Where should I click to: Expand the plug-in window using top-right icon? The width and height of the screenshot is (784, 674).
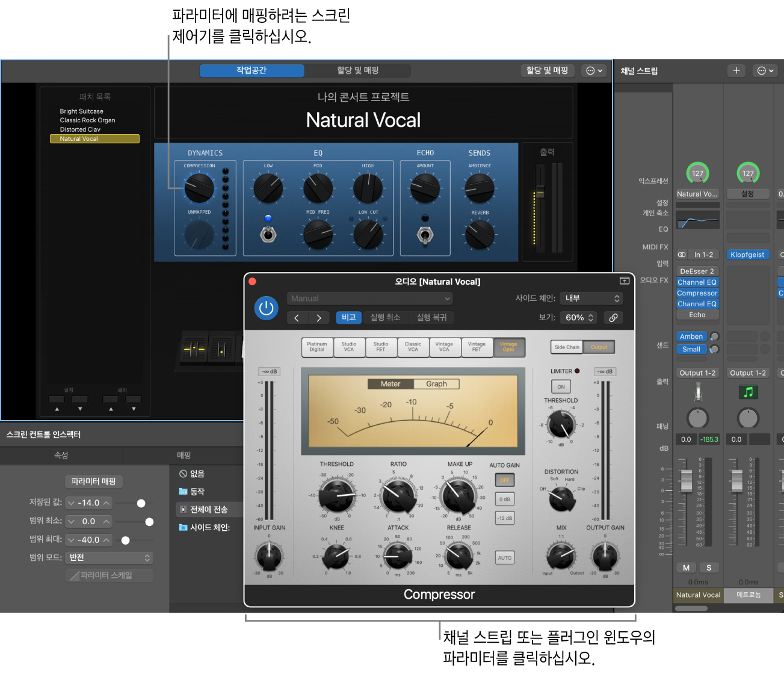625,281
